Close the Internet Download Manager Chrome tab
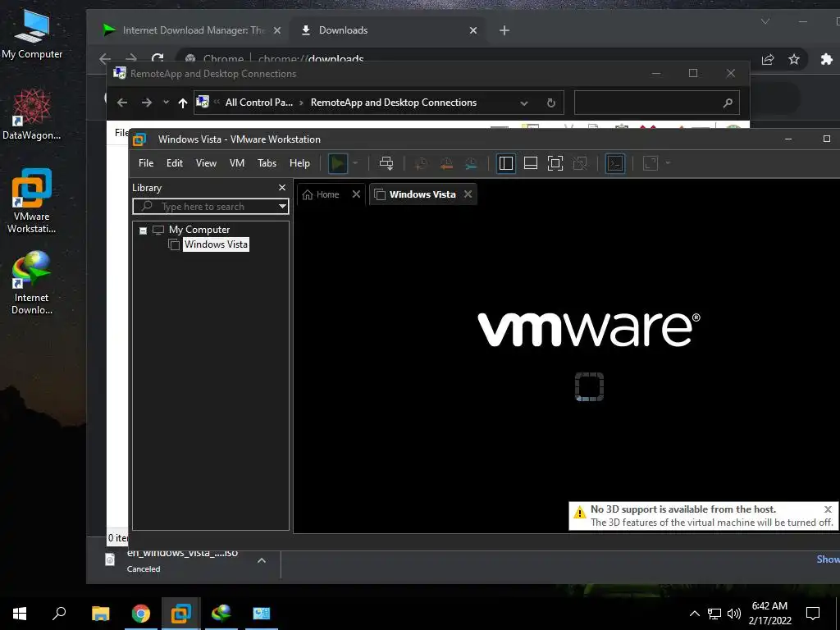This screenshot has height=630, width=840. coord(277,30)
